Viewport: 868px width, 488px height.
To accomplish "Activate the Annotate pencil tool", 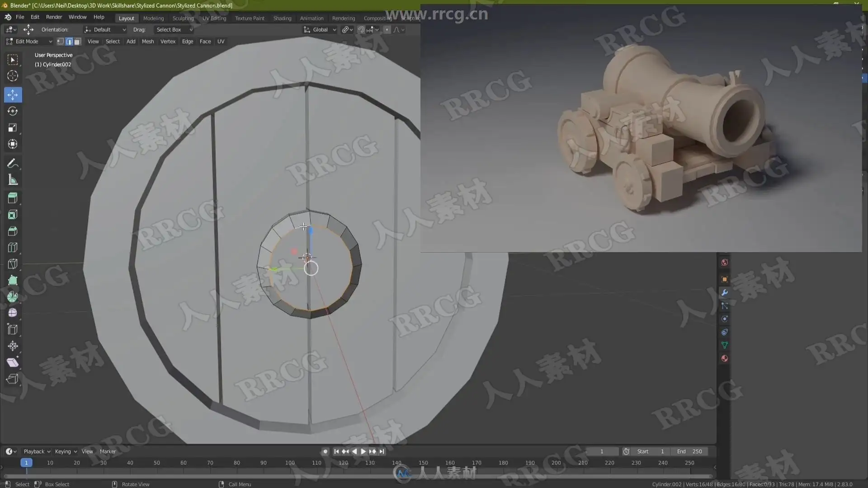I will [x=13, y=164].
